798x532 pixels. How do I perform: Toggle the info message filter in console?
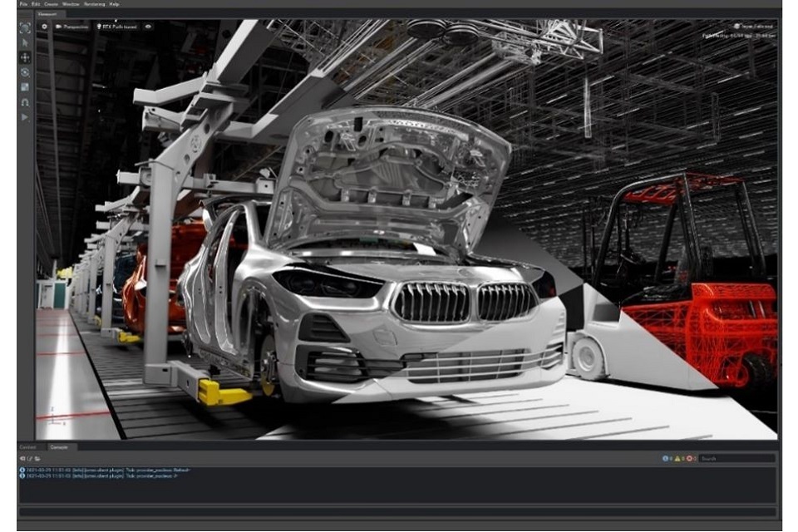coord(667,458)
